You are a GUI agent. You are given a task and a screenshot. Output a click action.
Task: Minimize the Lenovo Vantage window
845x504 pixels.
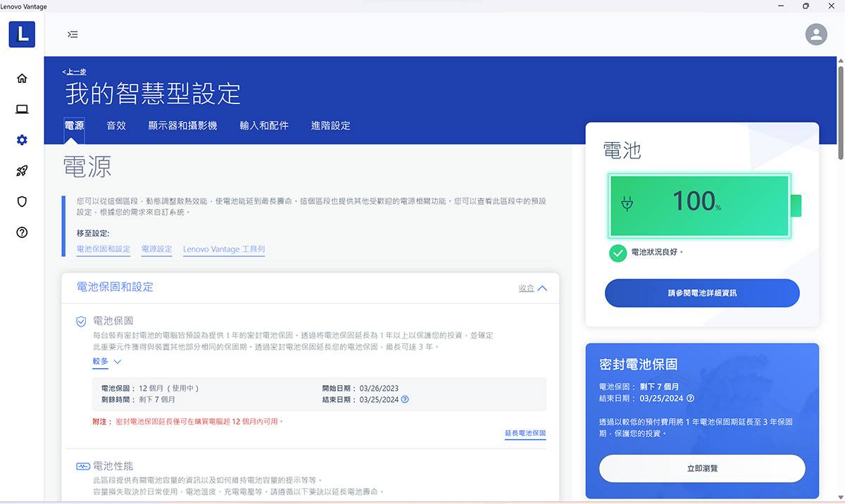[x=781, y=6]
